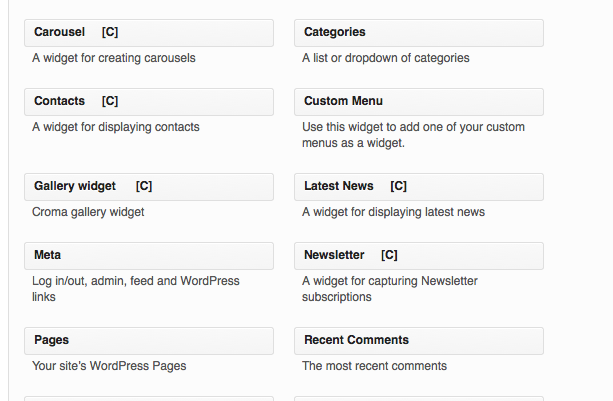
Task: Choose the Custom Menu widget
Action: coord(419,102)
